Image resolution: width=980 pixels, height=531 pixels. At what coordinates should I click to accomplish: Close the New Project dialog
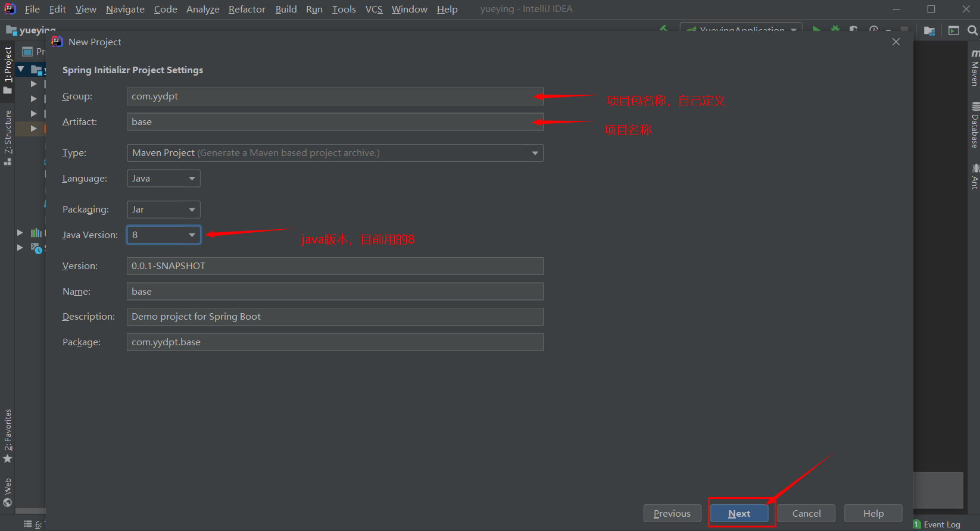pos(896,42)
